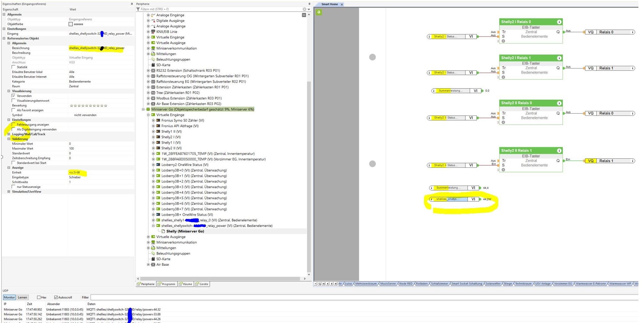This screenshot has height=323, width=644.
Task: Click the Lernen button
Action: [22, 297]
